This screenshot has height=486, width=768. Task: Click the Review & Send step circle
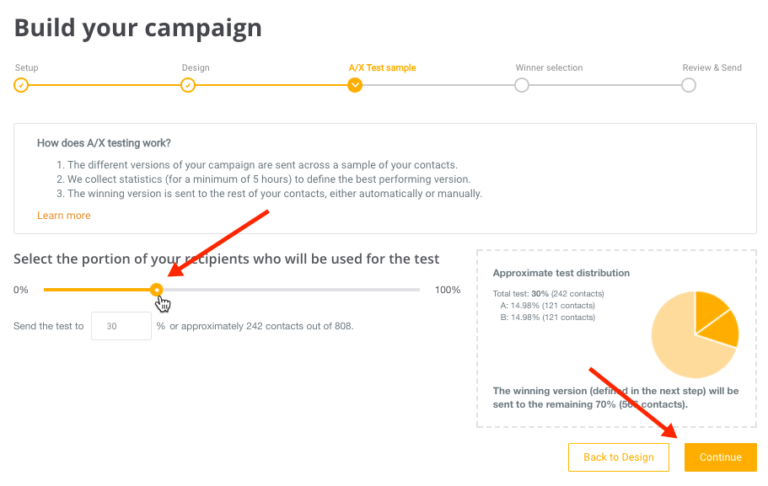tap(689, 85)
